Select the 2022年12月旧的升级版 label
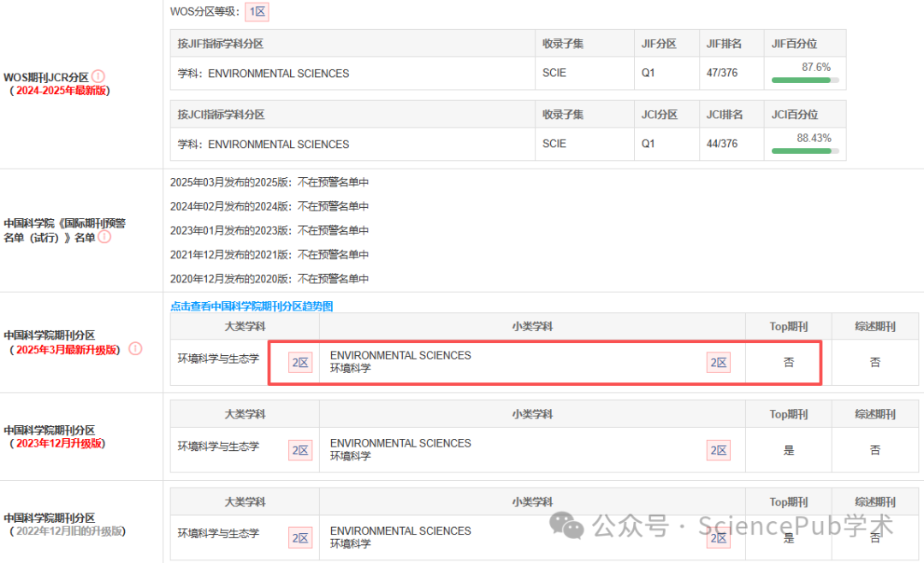Image resolution: width=924 pixels, height=563 pixels. (69, 531)
